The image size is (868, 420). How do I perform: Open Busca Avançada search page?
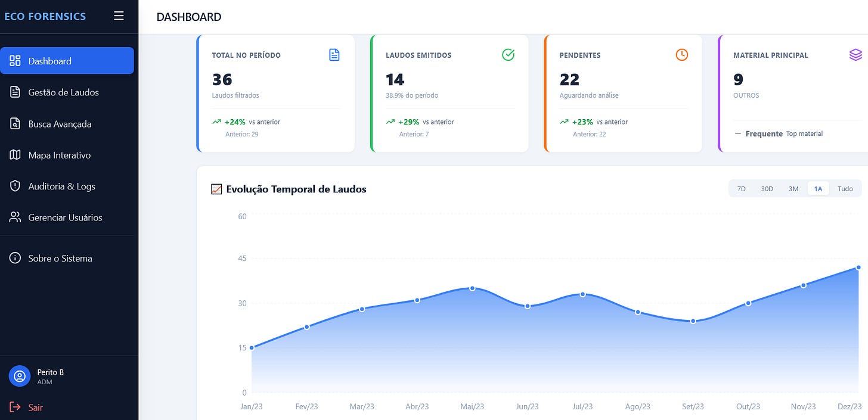(67, 124)
